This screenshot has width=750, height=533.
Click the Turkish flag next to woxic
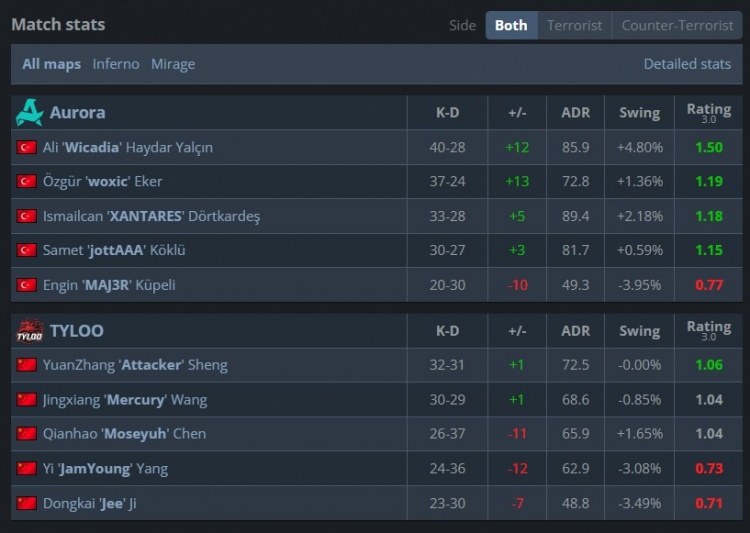pyautogui.click(x=27, y=182)
